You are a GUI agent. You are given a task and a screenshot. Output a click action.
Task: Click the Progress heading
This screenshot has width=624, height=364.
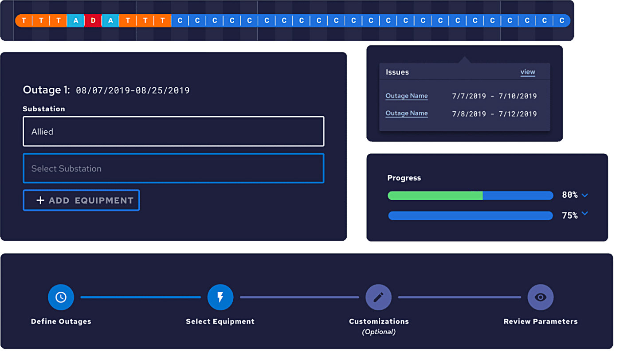click(404, 178)
